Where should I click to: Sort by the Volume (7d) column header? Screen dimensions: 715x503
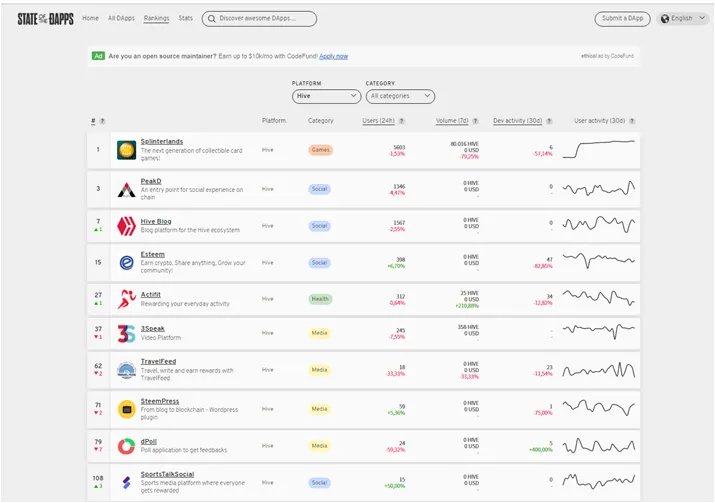(x=452, y=121)
